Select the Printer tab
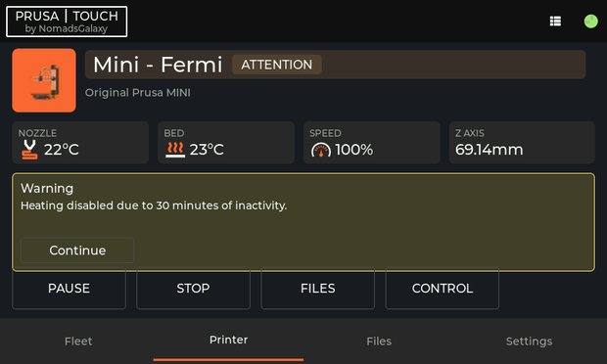 tap(228, 341)
